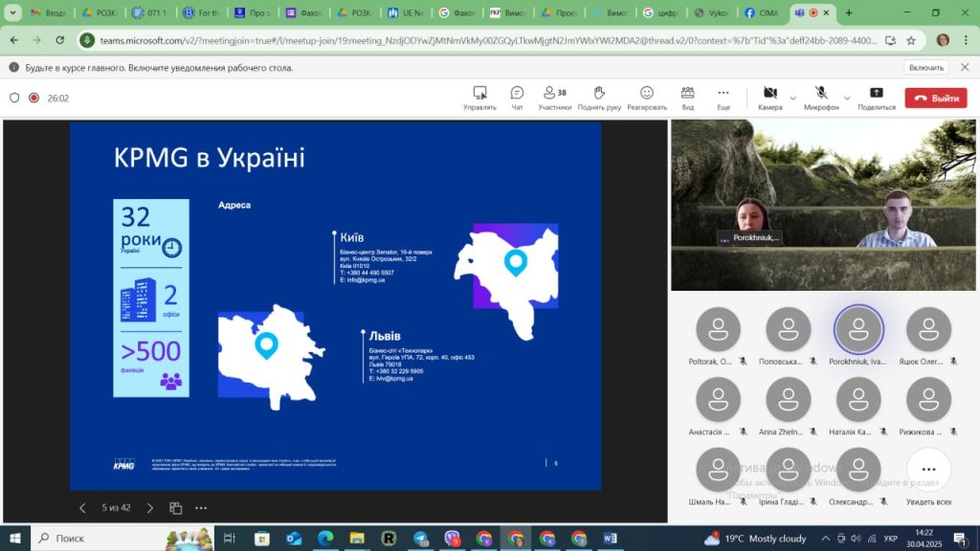This screenshot has width=980, height=551.
Task: Dismiss the desktop notifications banner
Action: click(x=965, y=67)
